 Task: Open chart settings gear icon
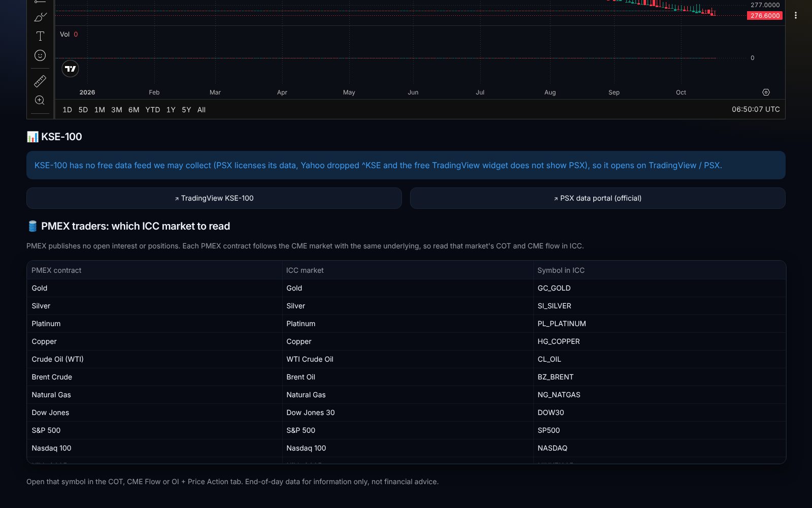click(x=766, y=92)
